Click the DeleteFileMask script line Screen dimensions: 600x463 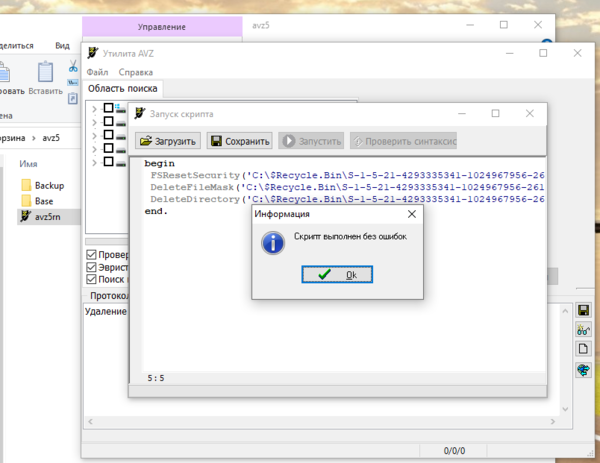coord(347,187)
